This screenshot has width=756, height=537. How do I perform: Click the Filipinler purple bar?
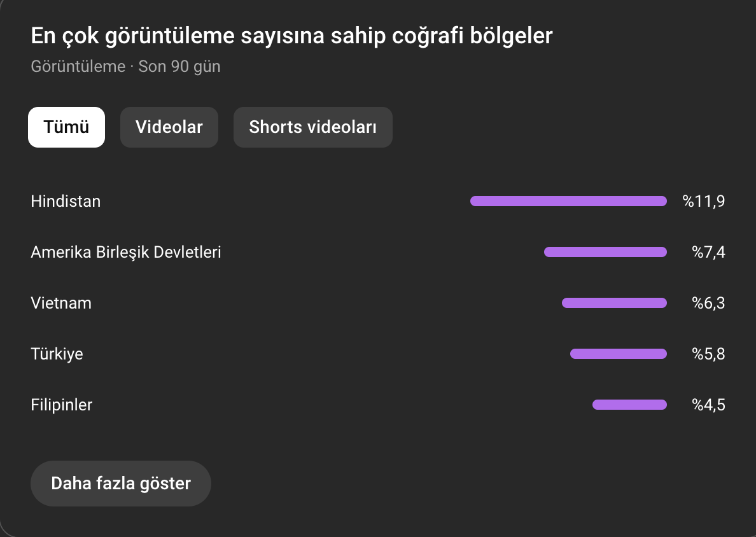(629, 405)
